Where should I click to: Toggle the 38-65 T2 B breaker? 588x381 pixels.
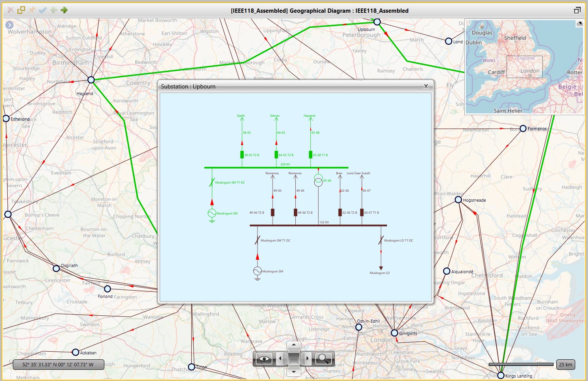pyautogui.click(x=242, y=155)
